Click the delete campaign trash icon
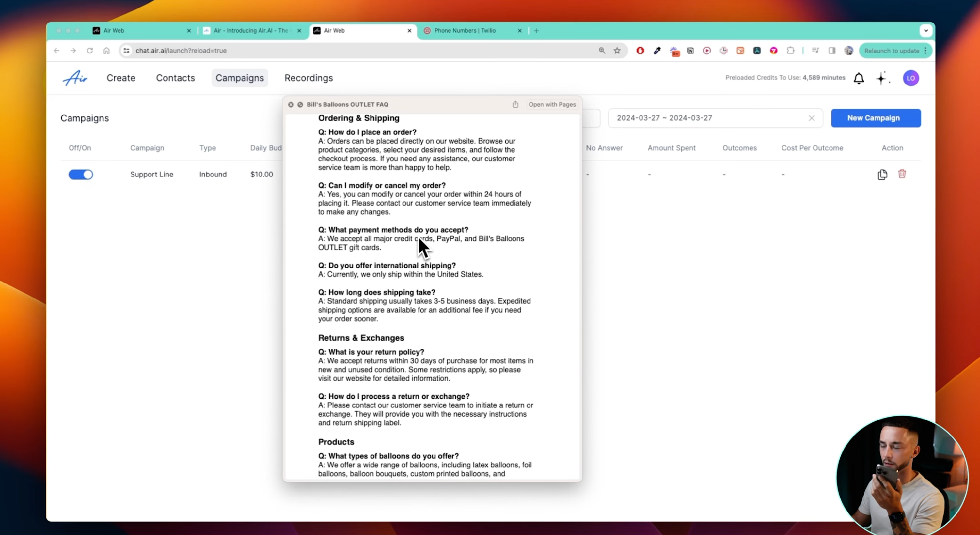The width and height of the screenshot is (980, 535). click(902, 174)
